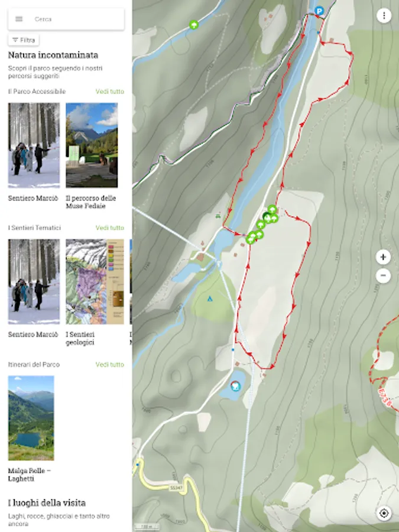Zoom out with the minus button
The width and height of the screenshot is (399, 532).
[383, 275]
